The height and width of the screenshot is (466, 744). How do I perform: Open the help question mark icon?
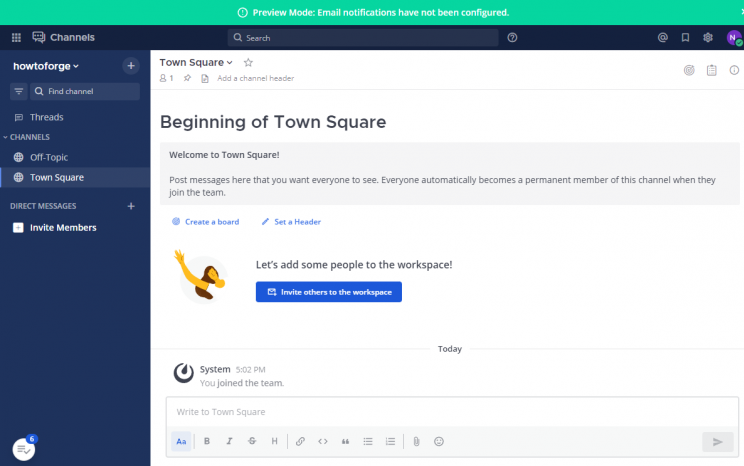tap(512, 37)
